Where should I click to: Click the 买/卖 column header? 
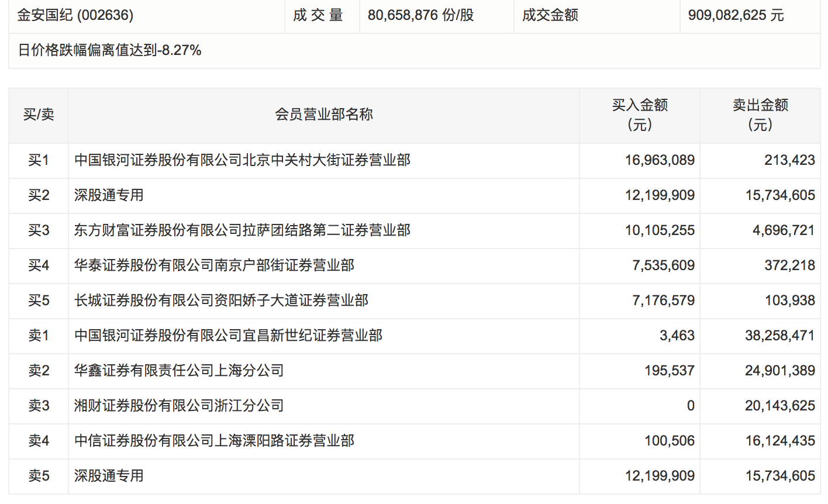click(x=39, y=115)
